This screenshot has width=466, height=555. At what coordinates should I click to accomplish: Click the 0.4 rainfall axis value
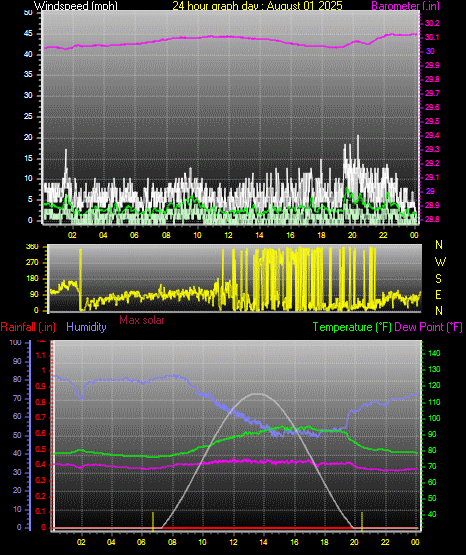pyautogui.click(x=41, y=465)
